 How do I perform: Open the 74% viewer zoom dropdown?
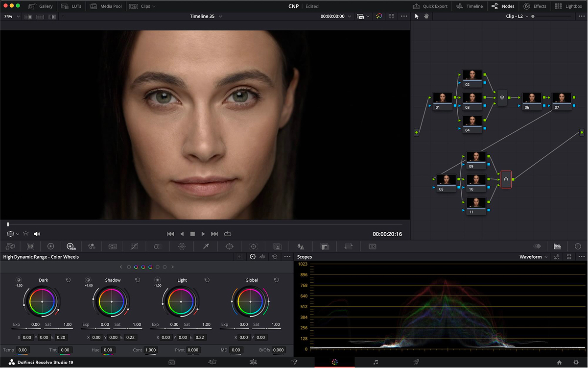pos(12,16)
